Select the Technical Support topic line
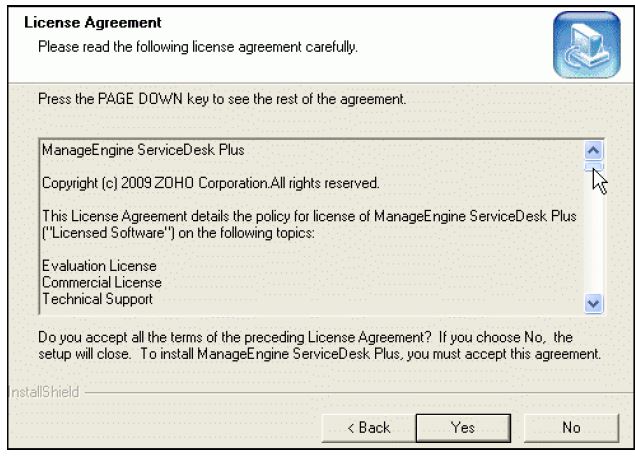Viewport: 635px width, 456px height. point(97,299)
